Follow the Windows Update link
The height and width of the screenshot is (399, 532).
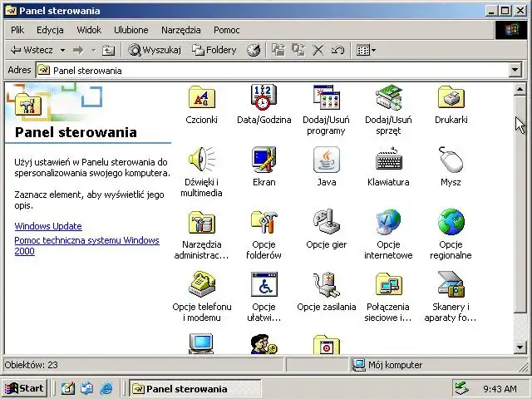point(48,226)
